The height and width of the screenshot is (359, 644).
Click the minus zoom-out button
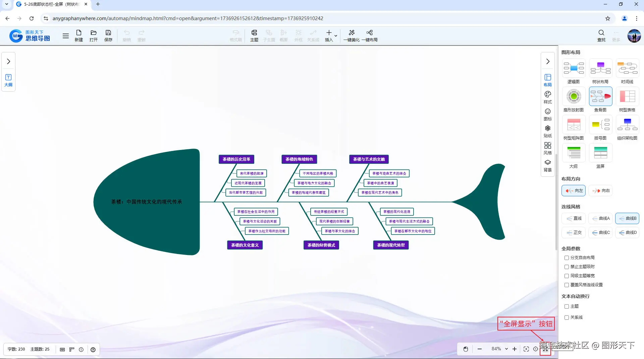pos(480,349)
